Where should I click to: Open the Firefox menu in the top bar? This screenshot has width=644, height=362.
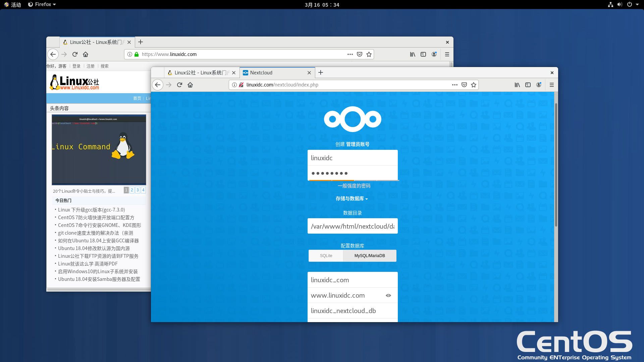tap(42, 4)
